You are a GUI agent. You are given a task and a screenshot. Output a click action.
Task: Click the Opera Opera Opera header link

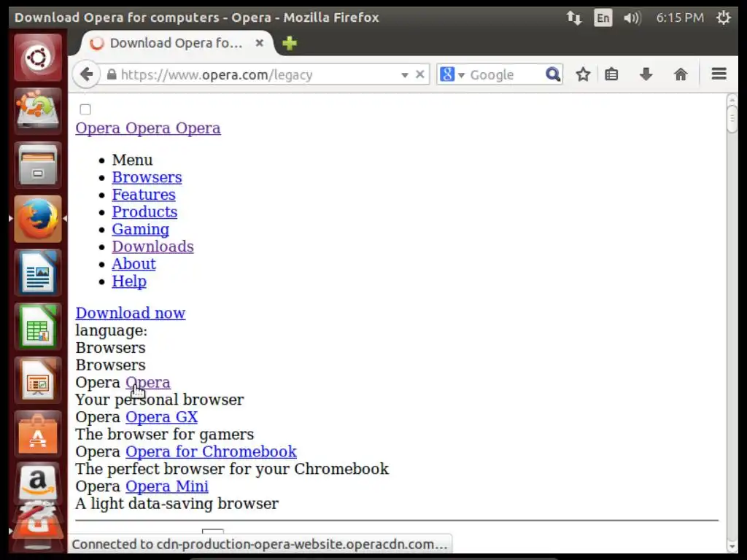coord(147,128)
